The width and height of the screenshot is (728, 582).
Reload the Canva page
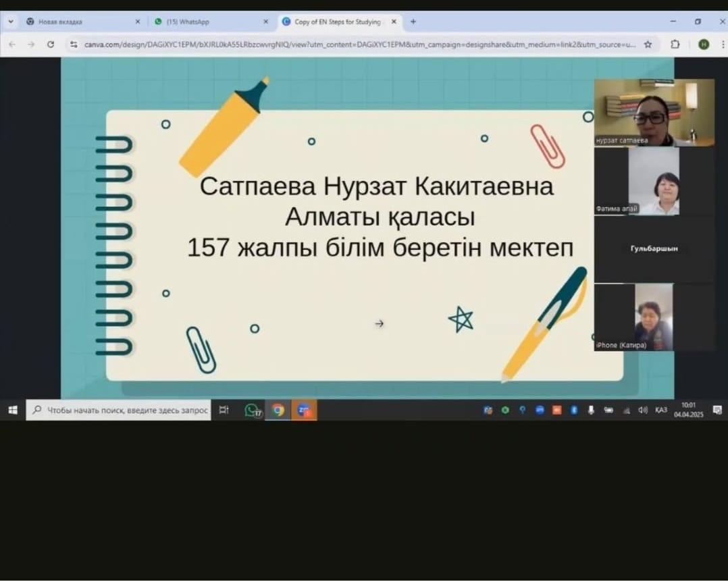tap(51, 45)
